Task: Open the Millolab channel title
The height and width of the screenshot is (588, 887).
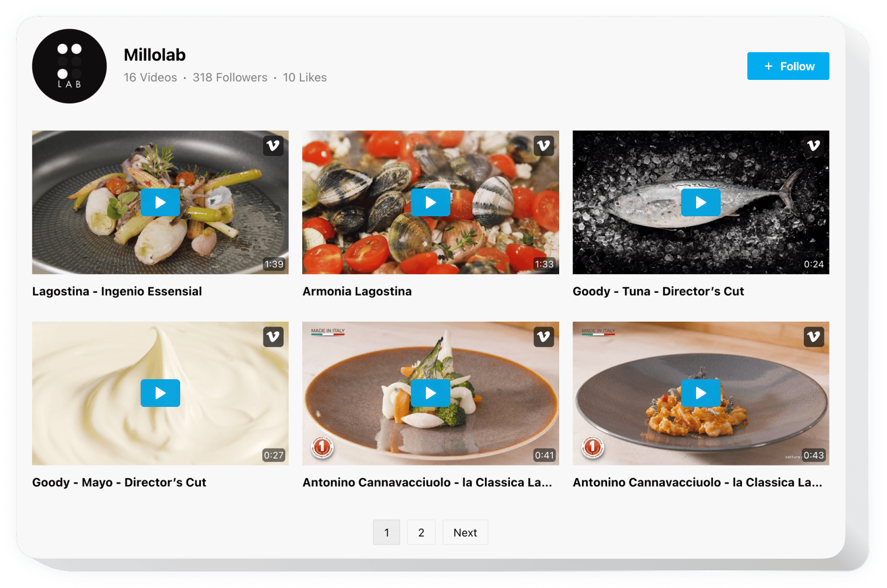Action: (x=155, y=55)
